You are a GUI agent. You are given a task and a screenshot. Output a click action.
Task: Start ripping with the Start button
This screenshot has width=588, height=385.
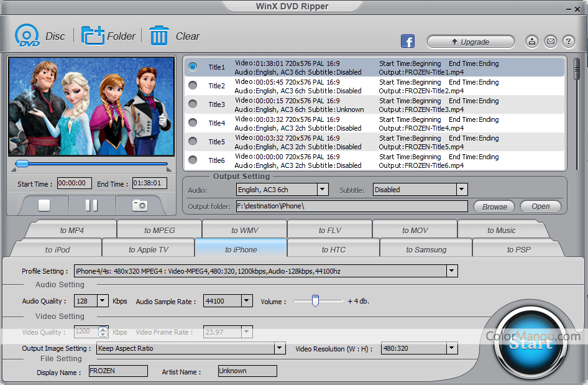tap(531, 342)
